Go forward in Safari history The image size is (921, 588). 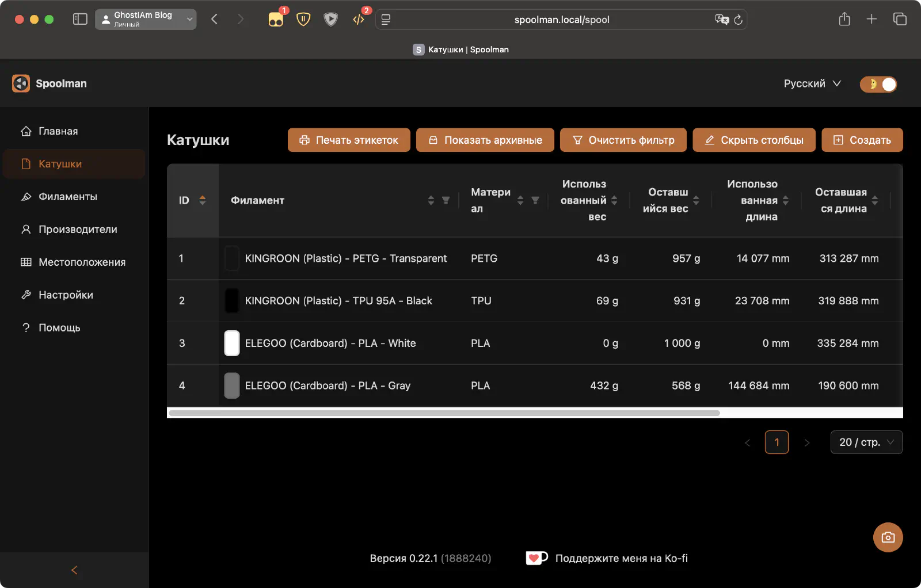point(241,20)
